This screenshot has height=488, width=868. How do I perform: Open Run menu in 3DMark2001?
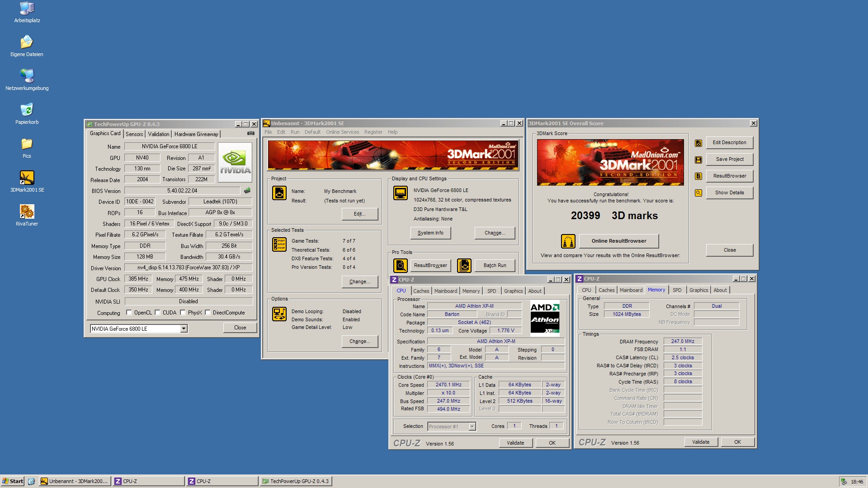click(295, 132)
